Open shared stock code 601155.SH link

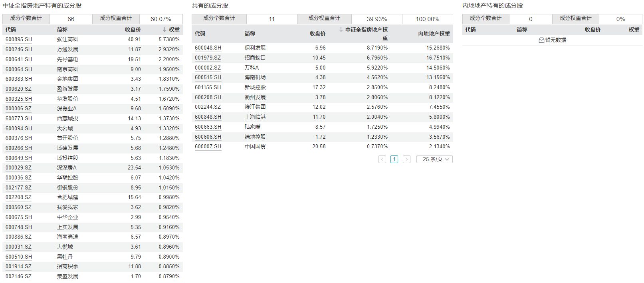(x=208, y=87)
